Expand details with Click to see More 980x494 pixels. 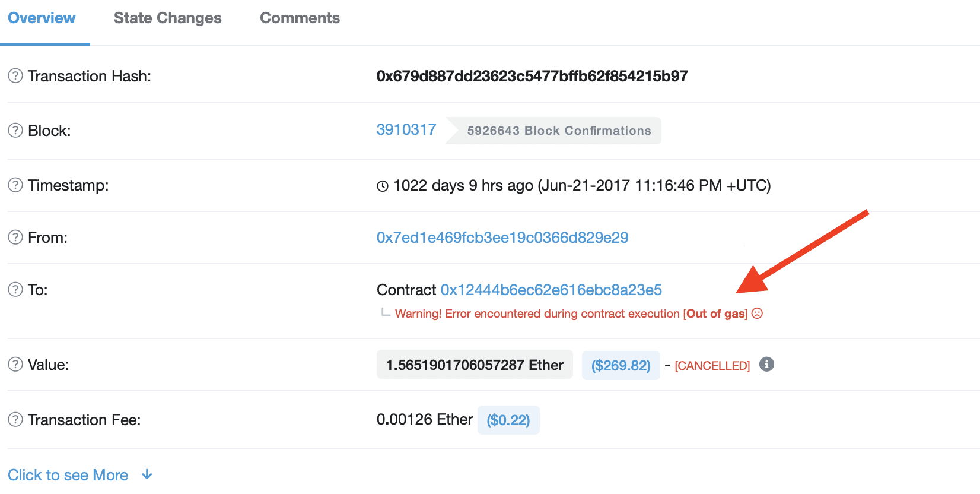[x=68, y=475]
